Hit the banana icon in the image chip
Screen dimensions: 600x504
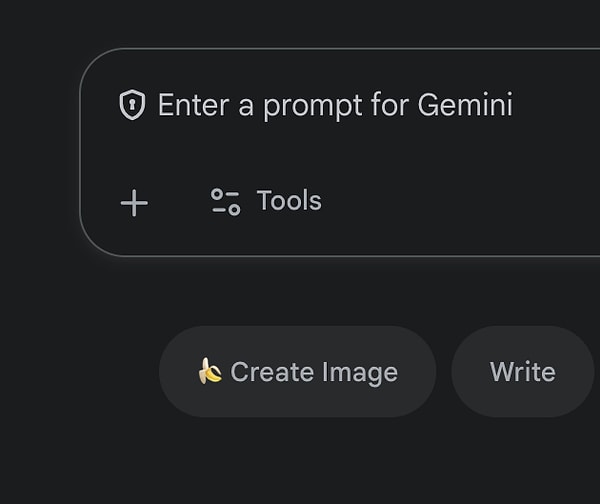pyautogui.click(x=210, y=372)
